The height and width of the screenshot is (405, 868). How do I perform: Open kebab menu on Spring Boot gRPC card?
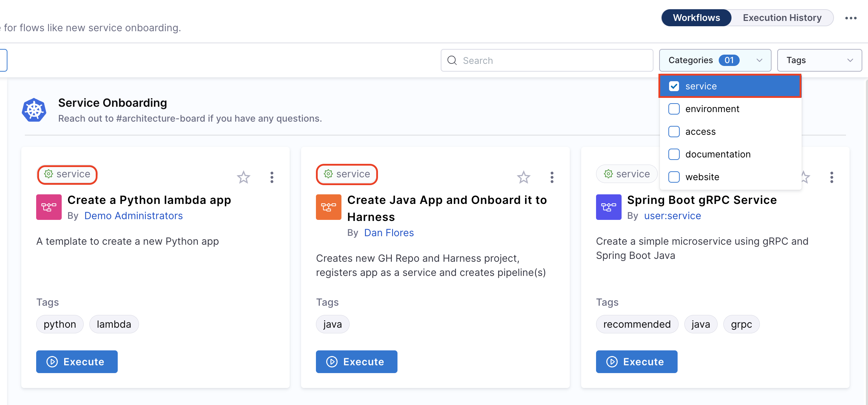[x=831, y=177]
